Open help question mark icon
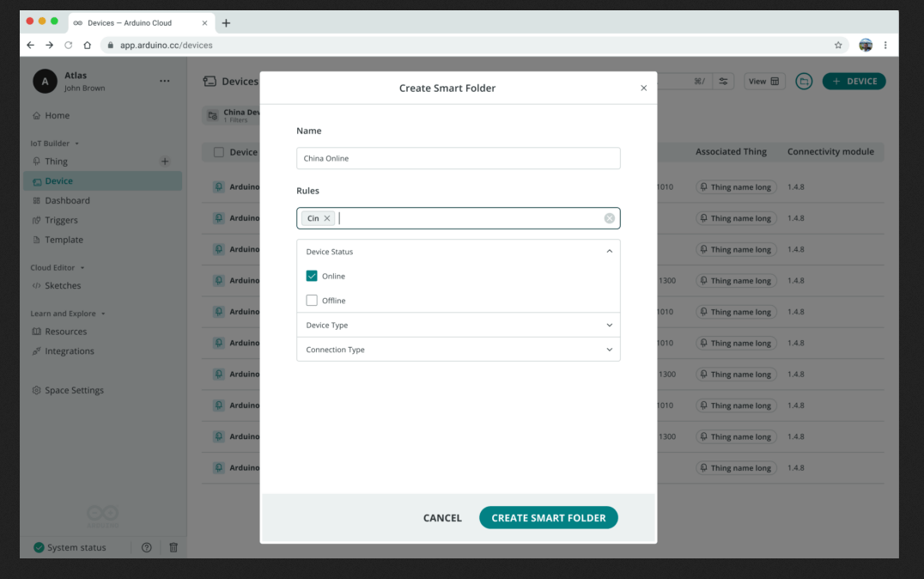Image resolution: width=924 pixels, height=579 pixels. (x=147, y=547)
